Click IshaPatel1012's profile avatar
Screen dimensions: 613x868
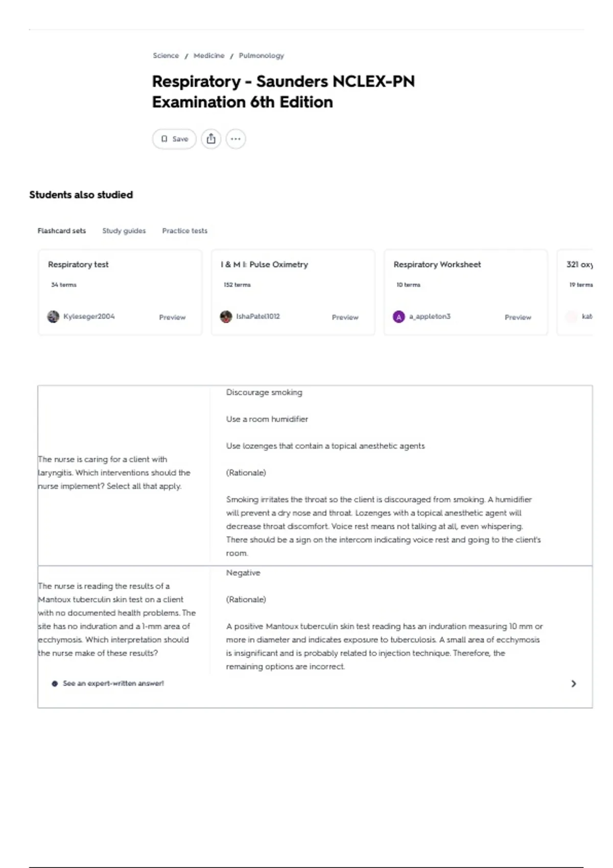click(x=226, y=317)
